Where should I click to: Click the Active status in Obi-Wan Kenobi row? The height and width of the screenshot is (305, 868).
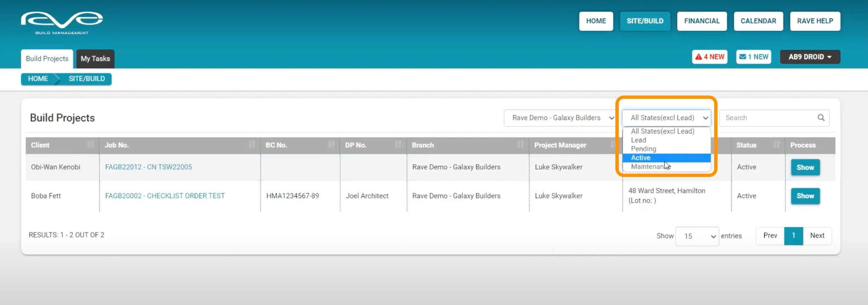[746, 167]
